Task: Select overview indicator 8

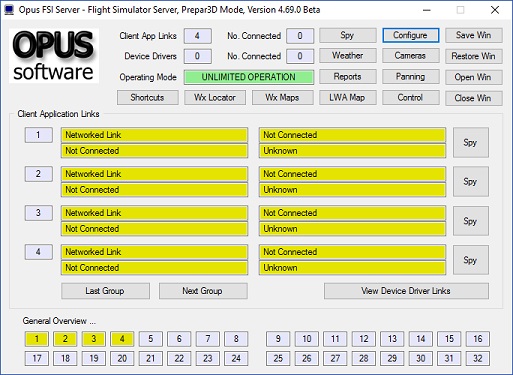Action: tap(236, 339)
